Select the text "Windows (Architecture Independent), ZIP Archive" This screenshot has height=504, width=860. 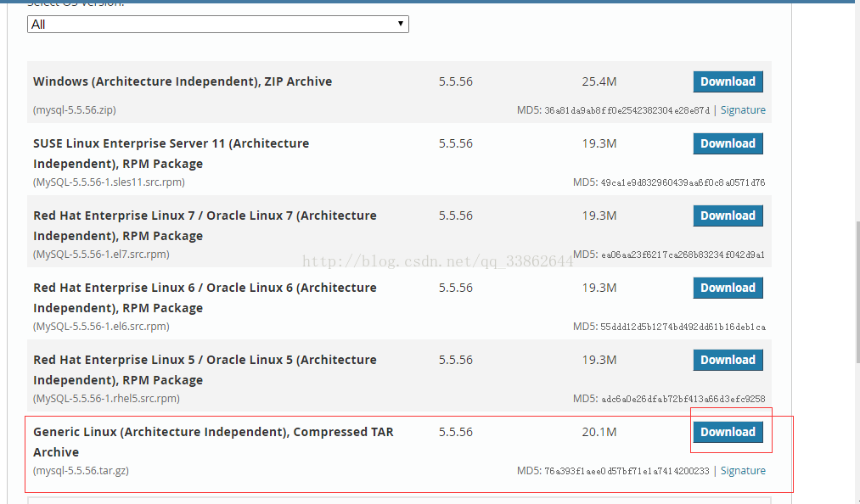pyautogui.click(x=183, y=81)
